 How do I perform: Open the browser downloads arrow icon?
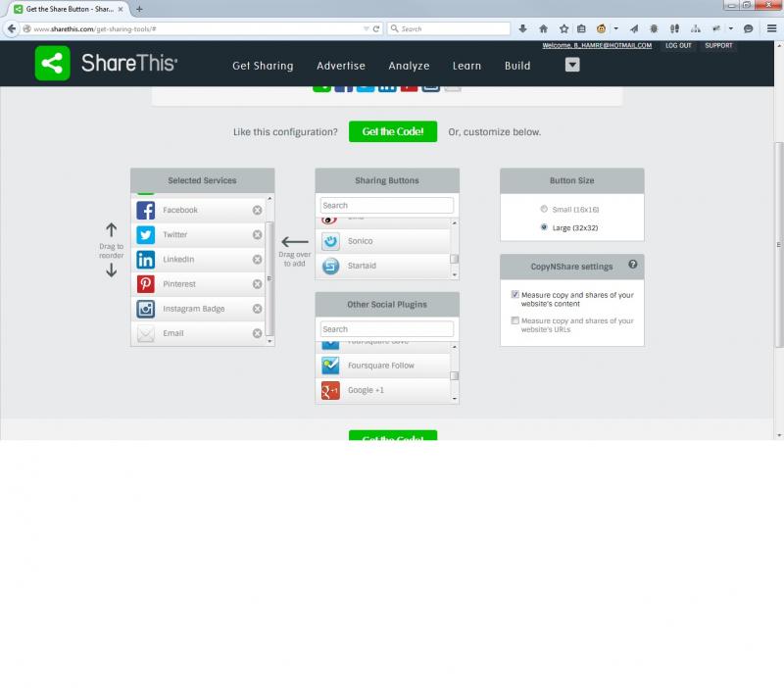pos(522,28)
